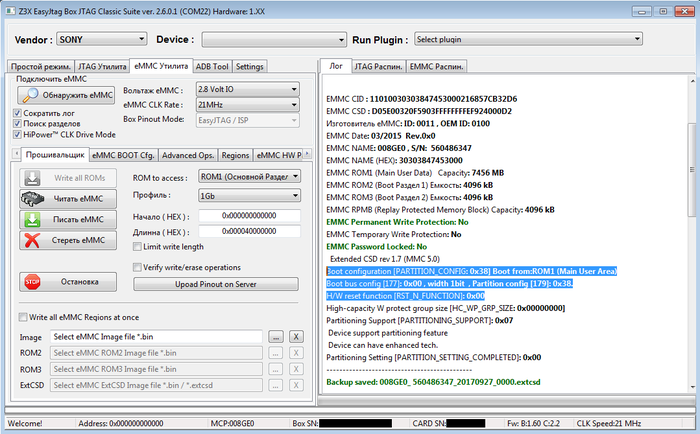This screenshot has width=700, height=434.
Task: Toggle the Сократить лог checkbox
Action: click(16, 113)
